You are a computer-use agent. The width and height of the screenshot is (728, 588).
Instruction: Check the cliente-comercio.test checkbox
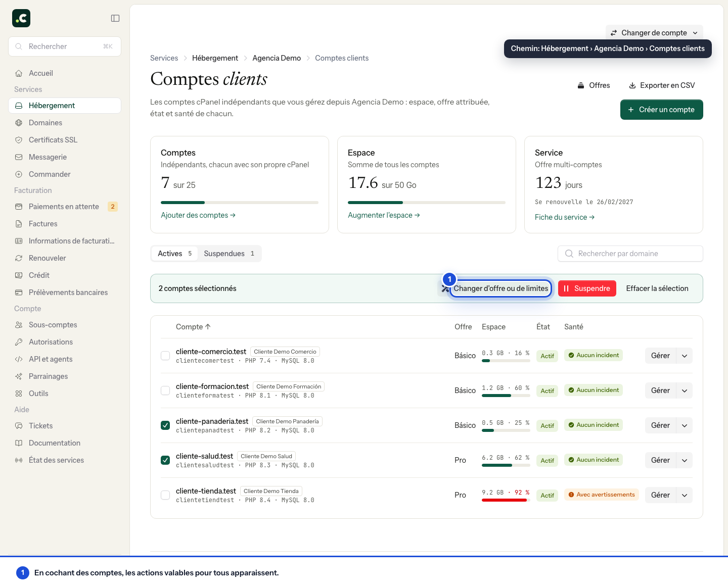(x=165, y=356)
